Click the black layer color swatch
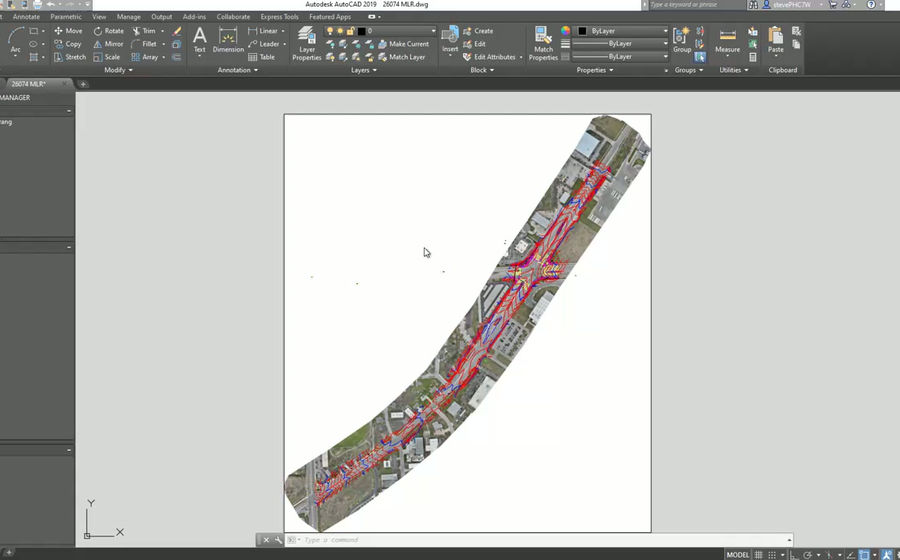This screenshot has height=560, width=900. pos(362,31)
